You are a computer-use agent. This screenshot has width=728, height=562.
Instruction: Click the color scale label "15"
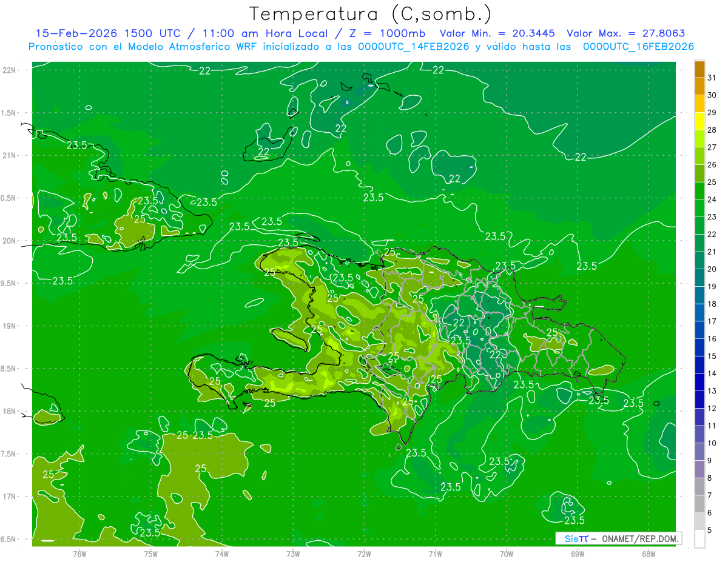tap(712, 356)
